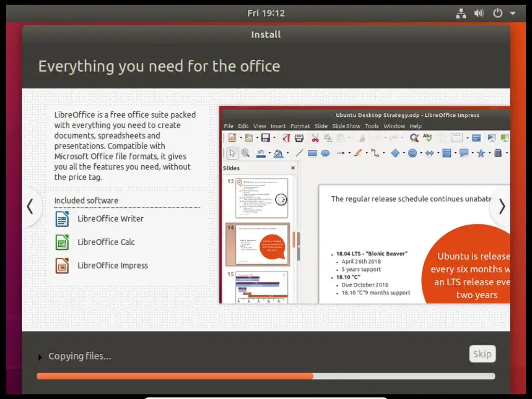Select the Zoom magnifier tool
The width and height of the screenshot is (532, 399).
pyautogui.click(x=245, y=153)
